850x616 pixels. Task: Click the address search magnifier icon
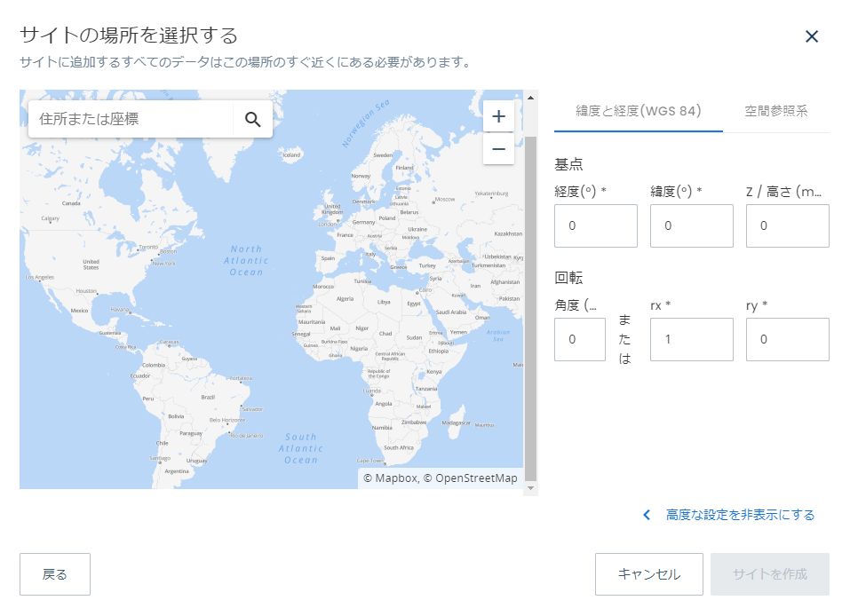coord(252,119)
